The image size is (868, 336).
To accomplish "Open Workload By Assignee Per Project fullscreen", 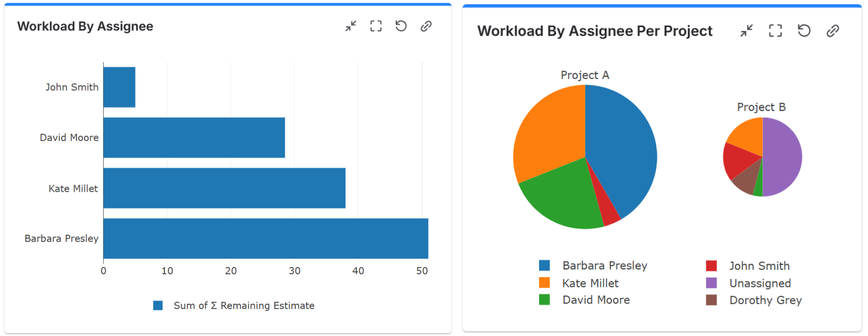I will coord(775,31).
